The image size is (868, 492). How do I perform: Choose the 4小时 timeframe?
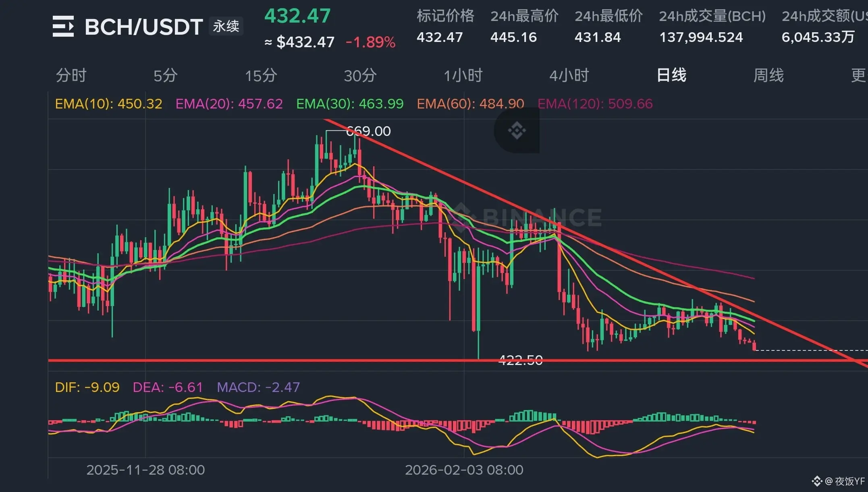coord(569,75)
